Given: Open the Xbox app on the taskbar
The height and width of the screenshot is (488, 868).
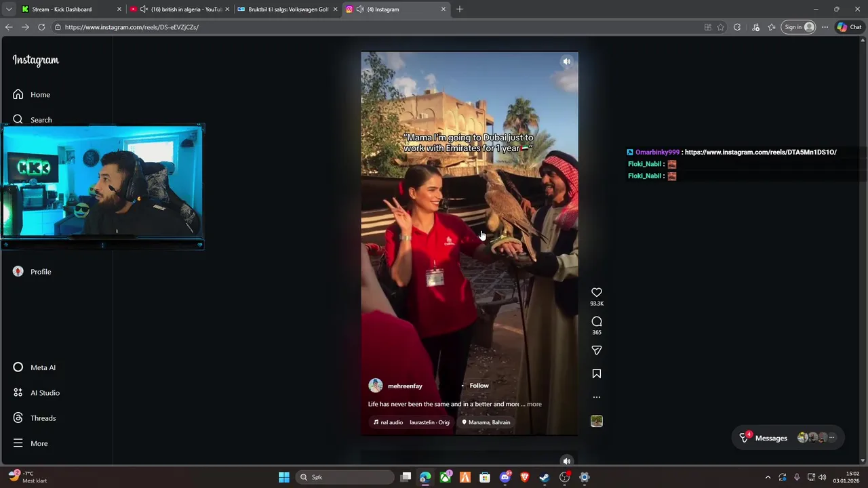Looking at the screenshot, I should (446, 477).
